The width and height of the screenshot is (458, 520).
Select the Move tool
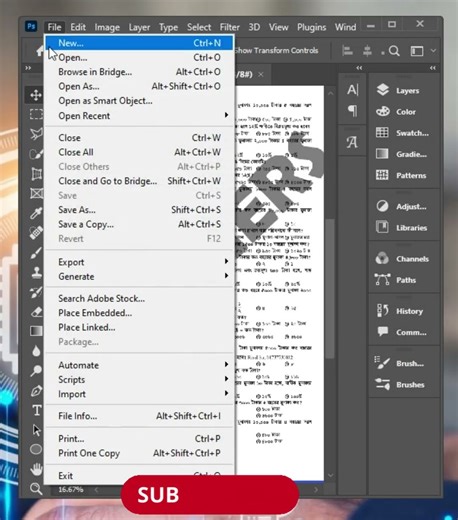click(36, 95)
